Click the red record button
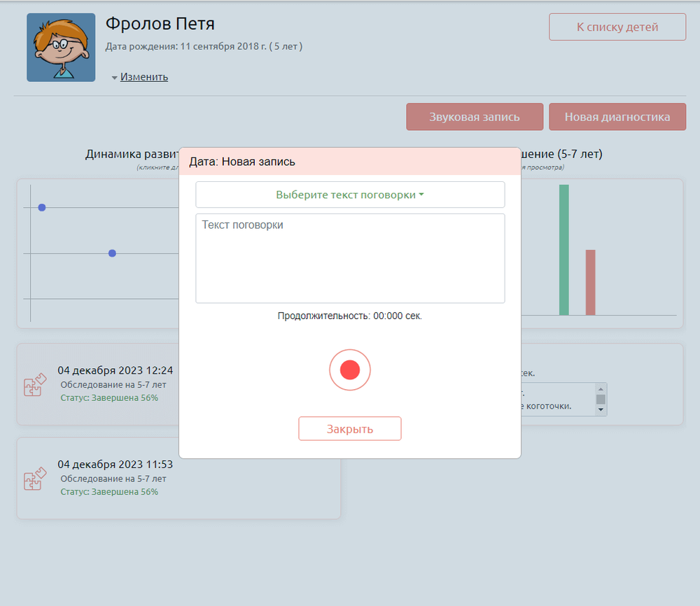This screenshot has height=606, width=700. coord(349,369)
